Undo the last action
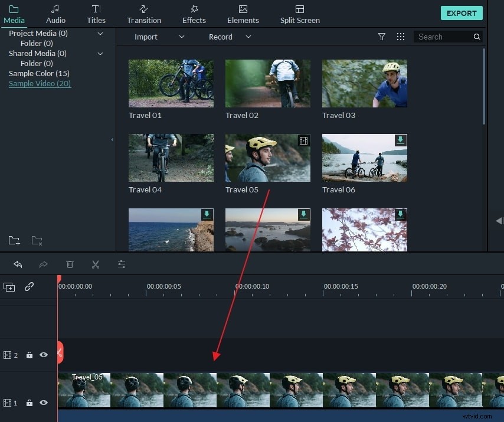Screen dimensions: 504x422 (x=17, y=264)
